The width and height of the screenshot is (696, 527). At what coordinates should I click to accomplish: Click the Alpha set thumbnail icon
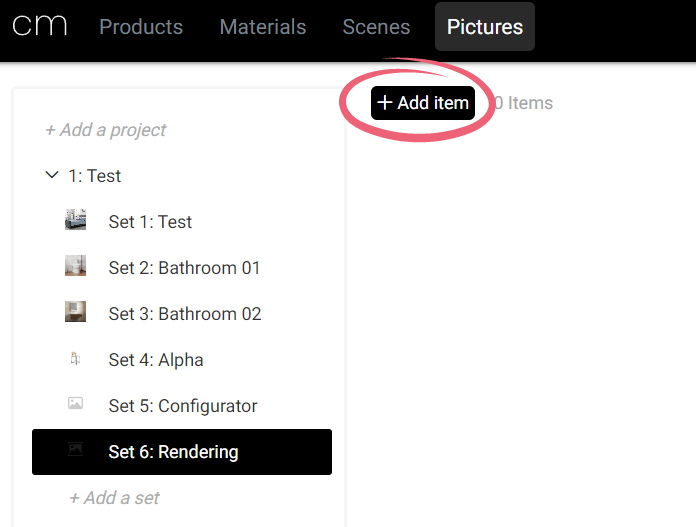click(x=75, y=359)
